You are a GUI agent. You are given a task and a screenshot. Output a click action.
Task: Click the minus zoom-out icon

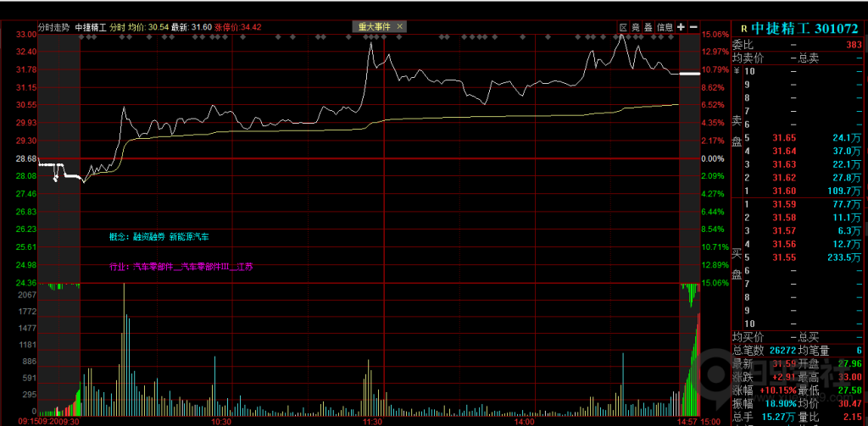[693, 27]
